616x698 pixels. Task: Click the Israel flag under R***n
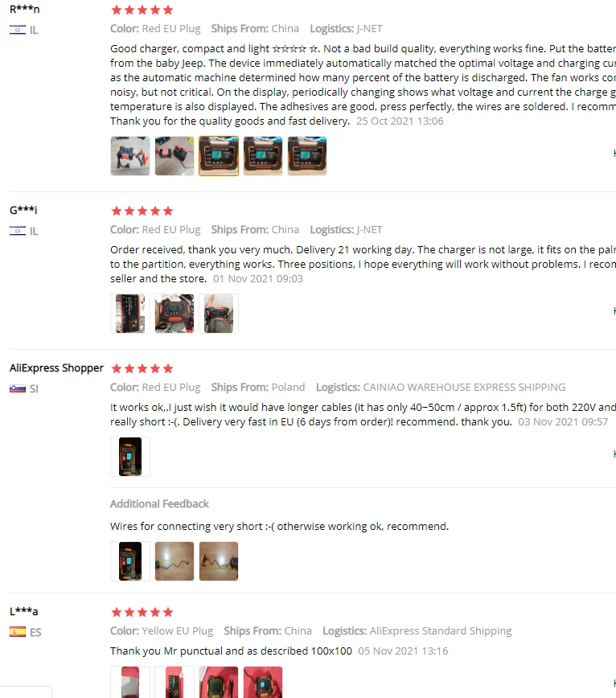[18, 31]
